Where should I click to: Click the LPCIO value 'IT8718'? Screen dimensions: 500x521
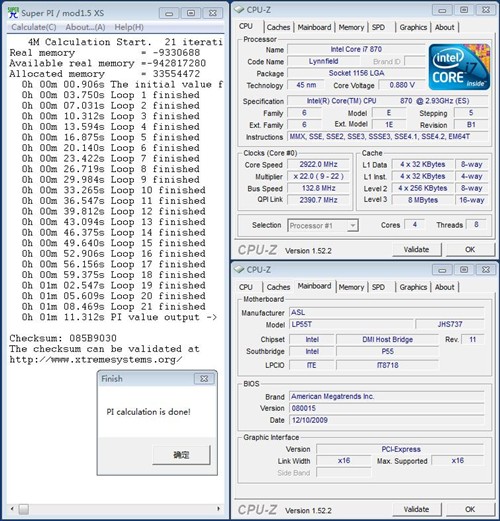pos(388,365)
